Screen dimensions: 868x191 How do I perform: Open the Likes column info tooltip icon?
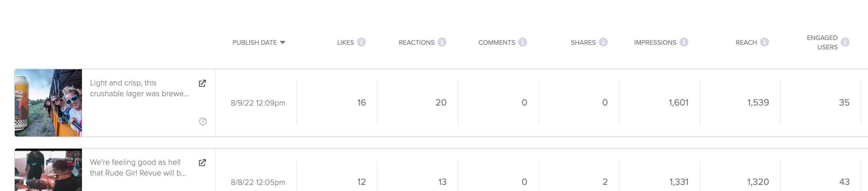(x=361, y=42)
